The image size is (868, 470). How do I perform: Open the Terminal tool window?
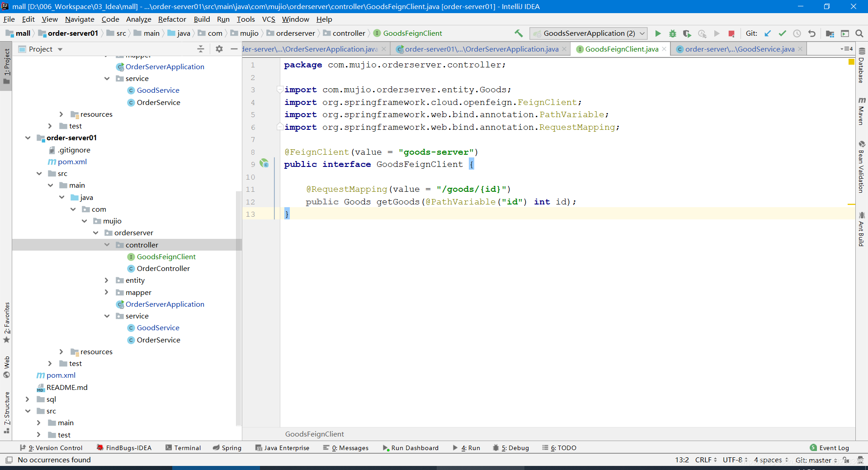point(183,448)
